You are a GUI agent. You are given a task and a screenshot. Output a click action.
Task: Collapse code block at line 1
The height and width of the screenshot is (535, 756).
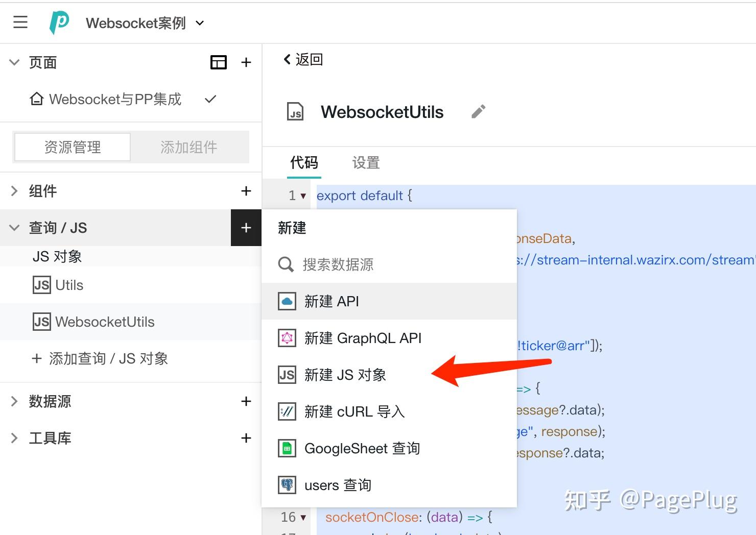(302, 195)
